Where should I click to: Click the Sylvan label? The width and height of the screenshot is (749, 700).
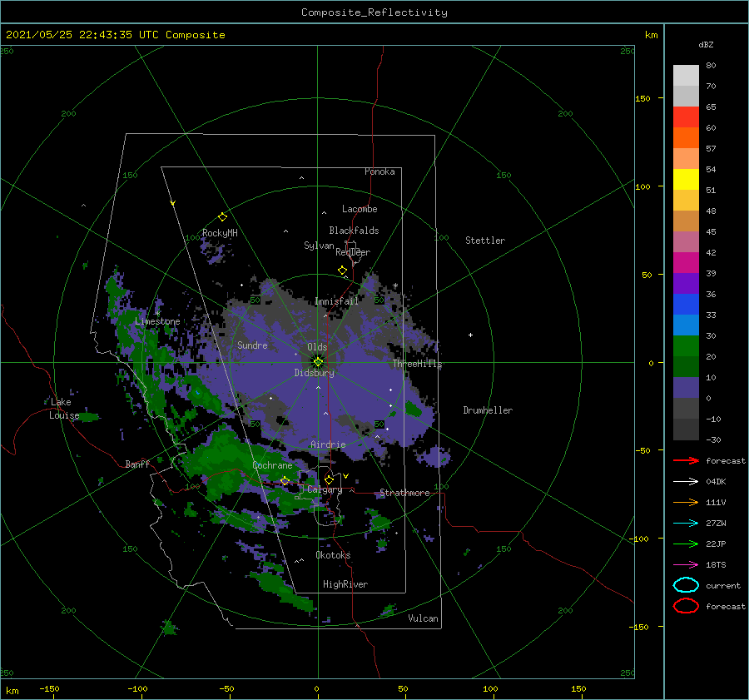pos(319,246)
